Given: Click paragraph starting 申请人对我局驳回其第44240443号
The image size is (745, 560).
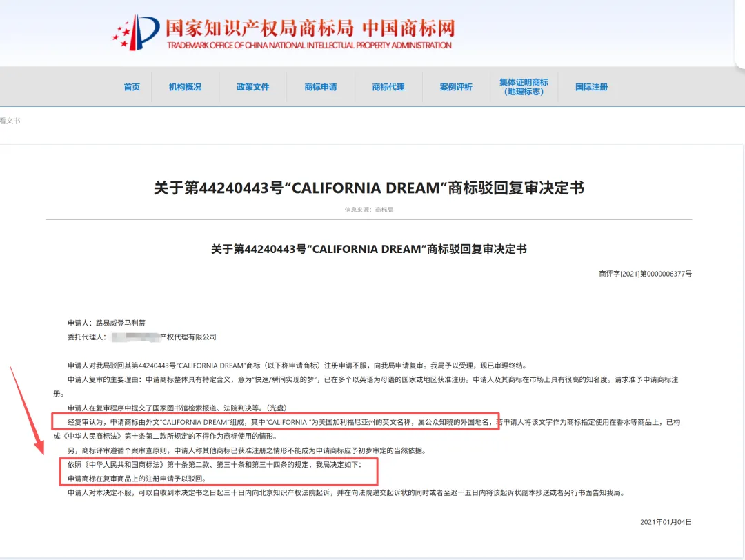Looking at the screenshot, I should click(x=297, y=366).
